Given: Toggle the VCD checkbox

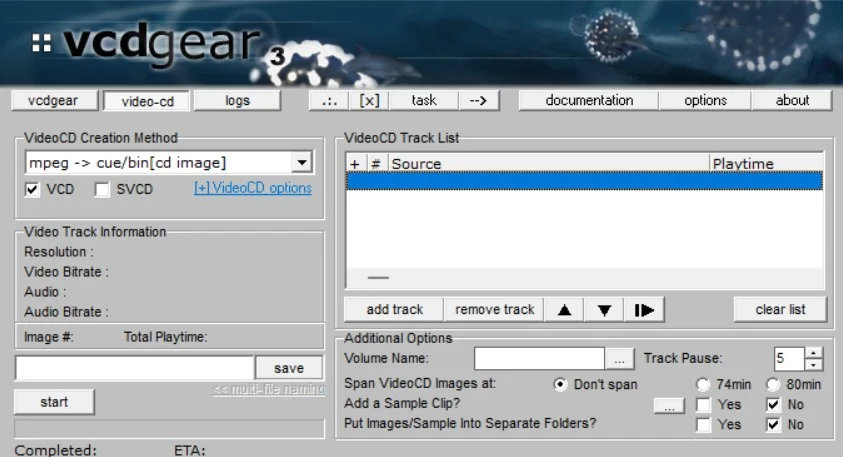Looking at the screenshot, I should click(32, 189).
